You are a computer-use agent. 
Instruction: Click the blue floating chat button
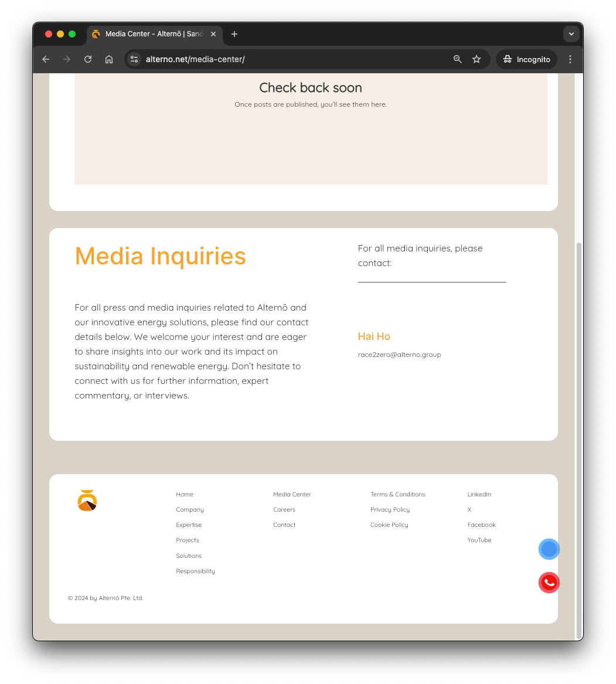(549, 549)
